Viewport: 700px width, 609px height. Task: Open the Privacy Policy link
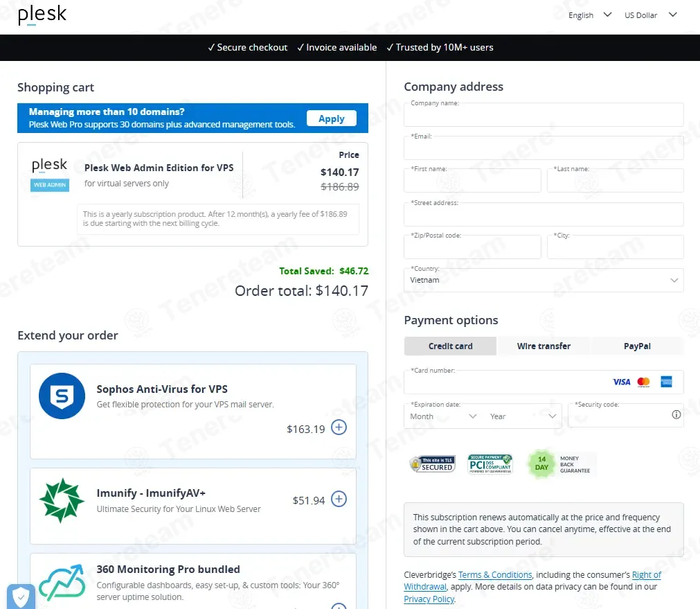point(429,599)
